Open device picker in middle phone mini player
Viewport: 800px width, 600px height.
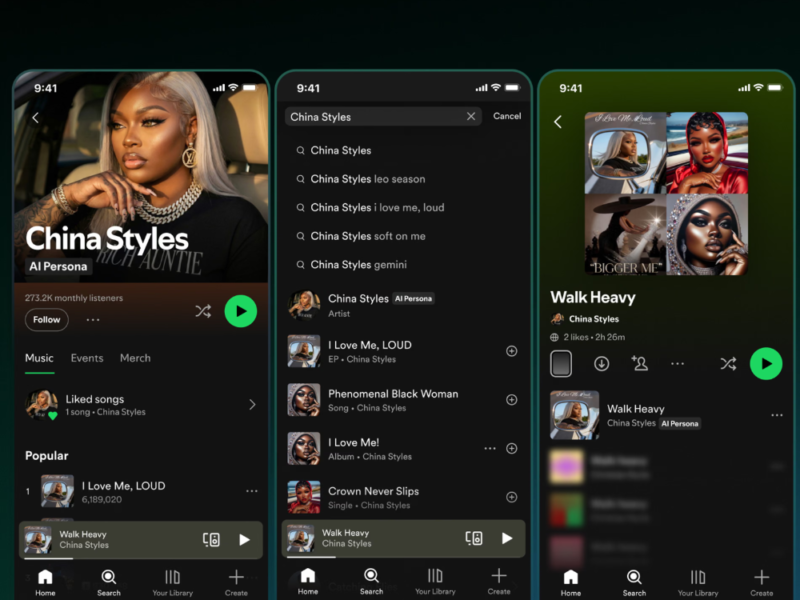[474, 538]
